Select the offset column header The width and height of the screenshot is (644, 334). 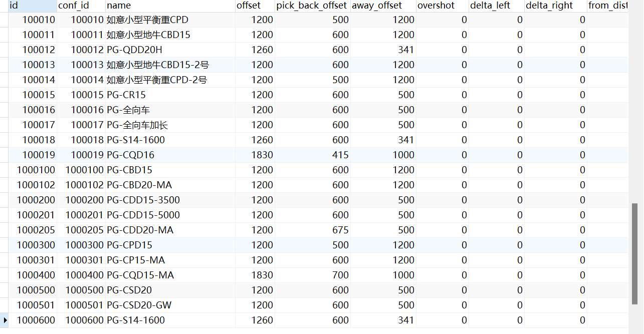coord(255,6)
